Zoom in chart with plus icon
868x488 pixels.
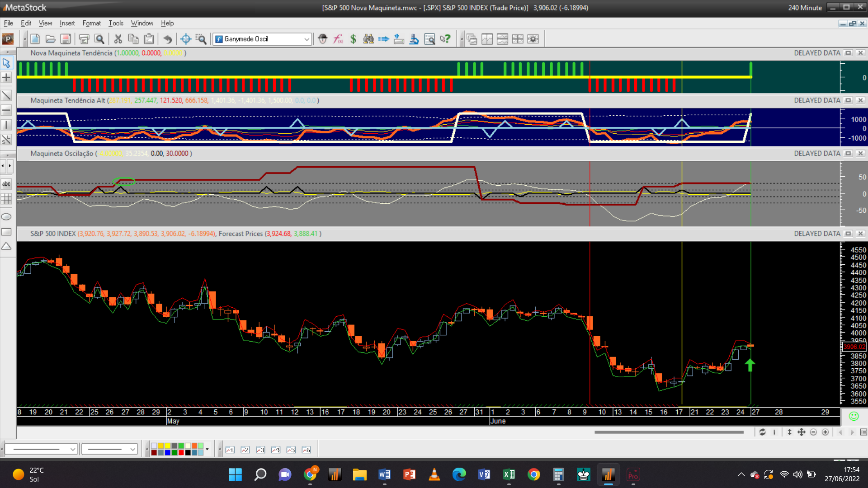(x=825, y=432)
